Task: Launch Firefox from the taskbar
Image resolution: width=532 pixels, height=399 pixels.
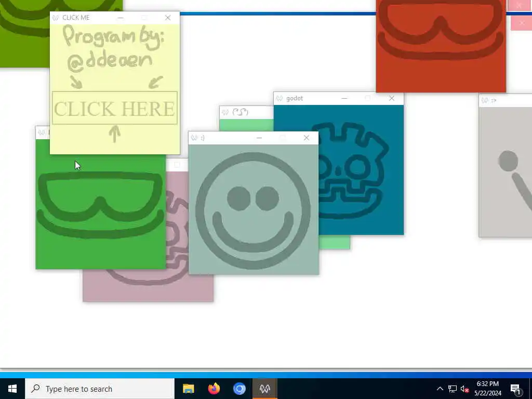Action: click(x=214, y=389)
